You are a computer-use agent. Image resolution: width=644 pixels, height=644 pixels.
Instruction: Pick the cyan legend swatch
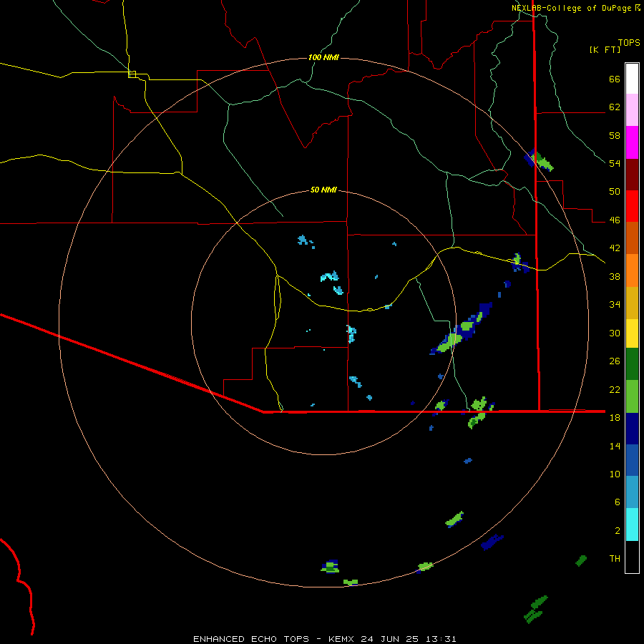click(632, 525)
